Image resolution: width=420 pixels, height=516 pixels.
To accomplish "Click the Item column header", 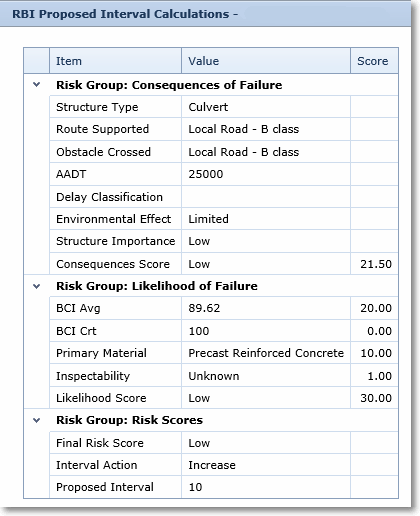I will point(115,61).
